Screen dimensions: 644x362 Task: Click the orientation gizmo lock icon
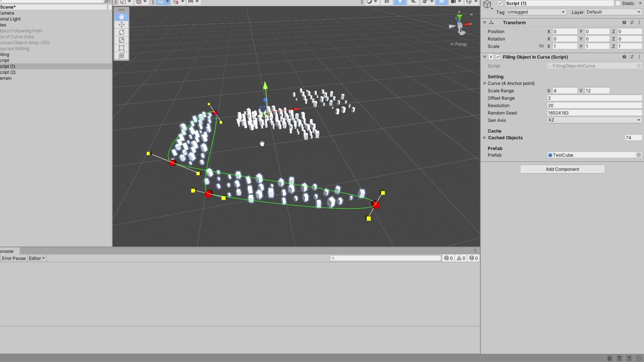(x=471, y=14)
